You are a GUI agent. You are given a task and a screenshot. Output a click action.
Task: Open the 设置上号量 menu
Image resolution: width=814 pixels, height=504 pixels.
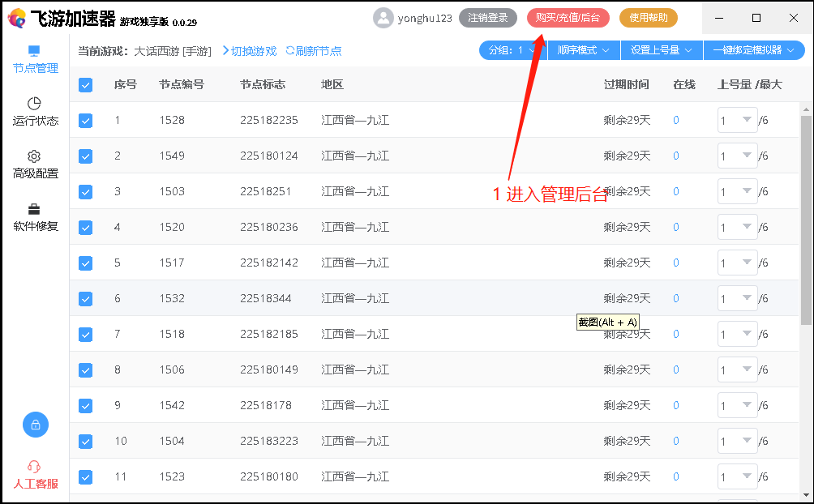click(661, 50)
